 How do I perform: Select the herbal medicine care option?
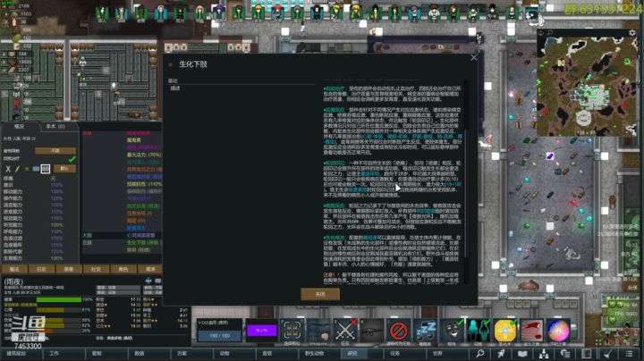(27, 169)
